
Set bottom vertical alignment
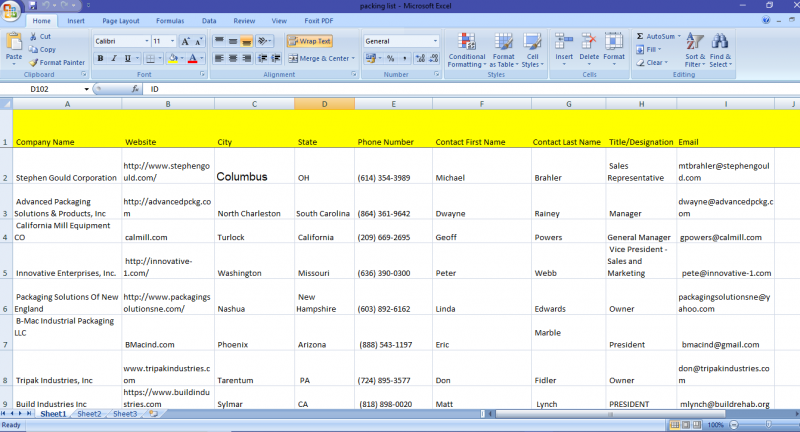246,41
